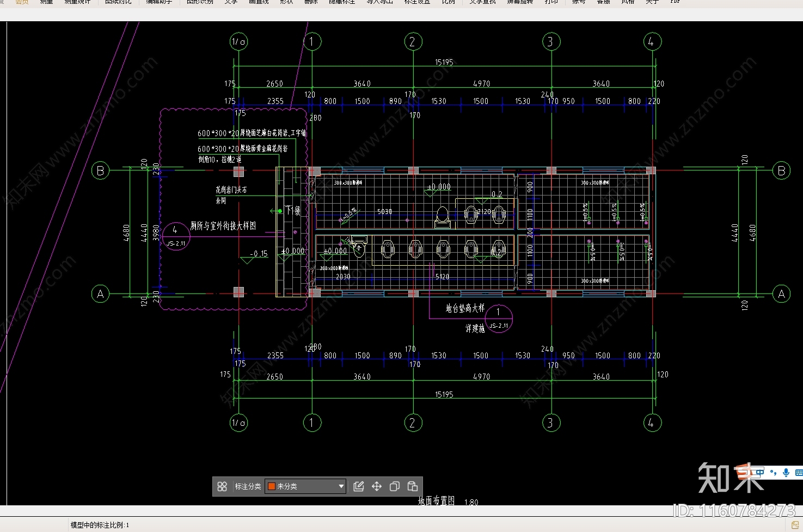Open the 未分类 annotation category dropdown

[306, 486]
